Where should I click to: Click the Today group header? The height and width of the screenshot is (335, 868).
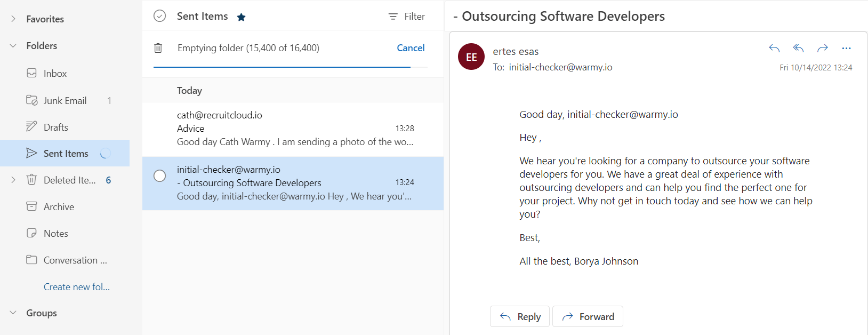pyautogui.click(x=189, y=91)
